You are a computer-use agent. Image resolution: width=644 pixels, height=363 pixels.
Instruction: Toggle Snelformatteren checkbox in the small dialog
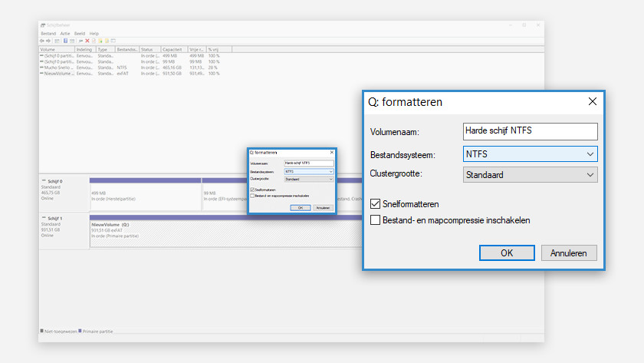252,190
